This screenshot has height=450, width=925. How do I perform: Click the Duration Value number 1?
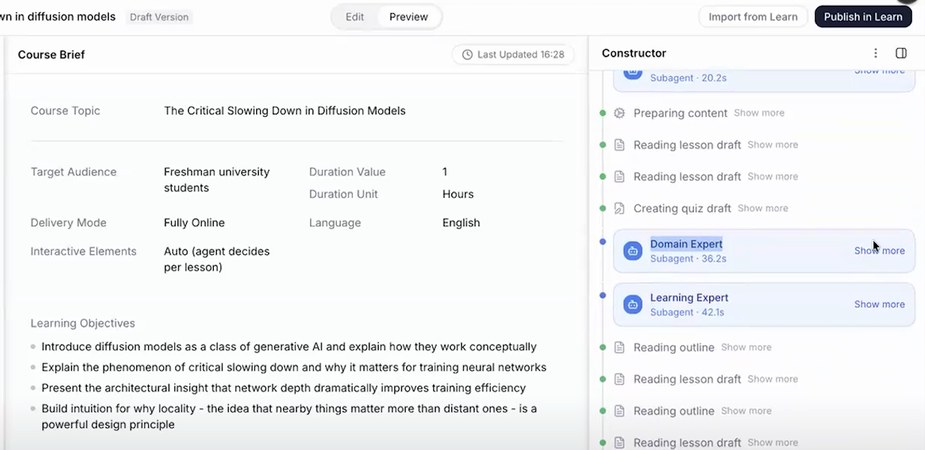coord(445,172)
